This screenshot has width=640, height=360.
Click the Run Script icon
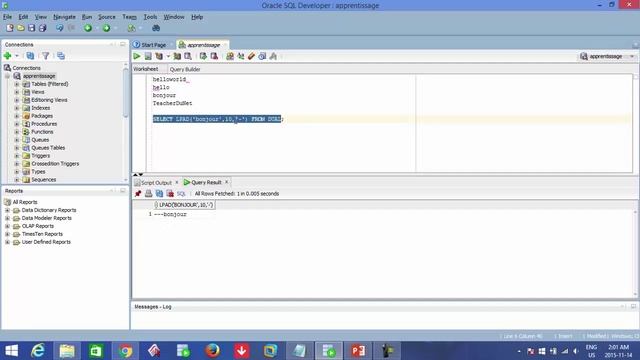point(148,56)
